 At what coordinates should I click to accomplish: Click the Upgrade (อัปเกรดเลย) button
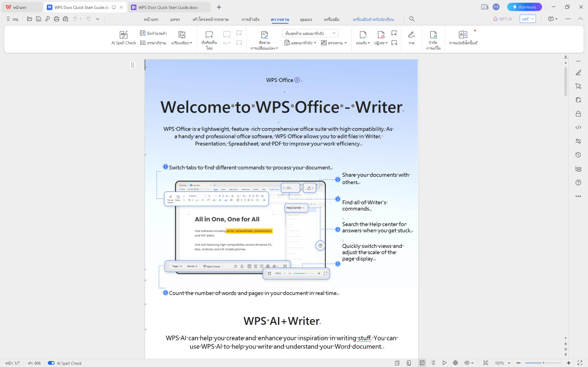click(x=524, y=7)
